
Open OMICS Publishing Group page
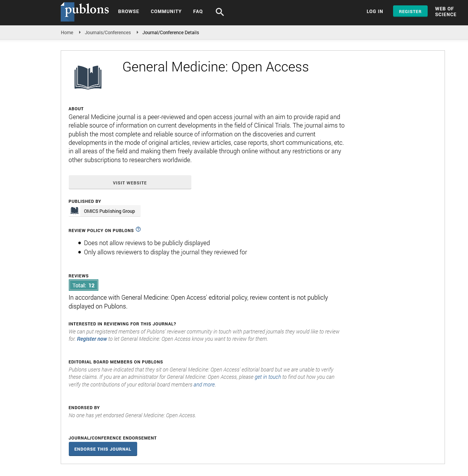click(110, 211)
